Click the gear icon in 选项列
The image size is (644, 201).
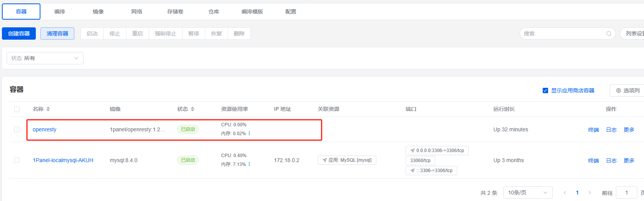(619, 90)
